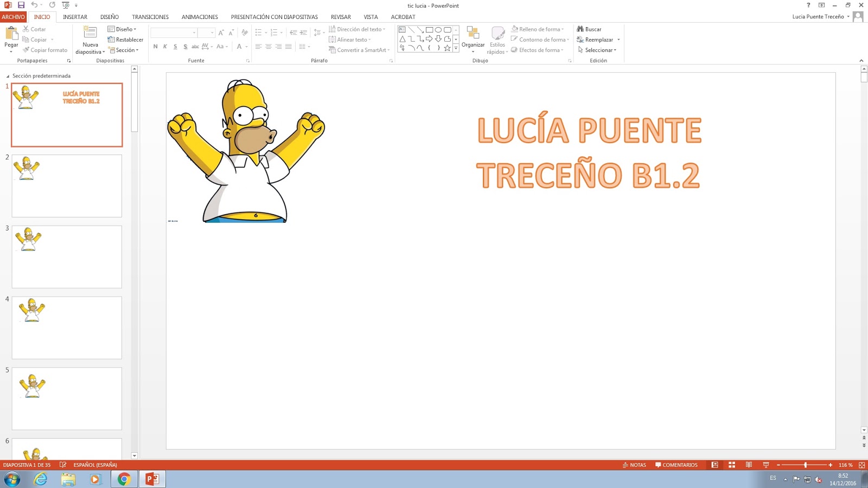Toggle italic with the K button
Viewport: 868px width, 488px height.
pyautogui.click(x=165, y=47)
